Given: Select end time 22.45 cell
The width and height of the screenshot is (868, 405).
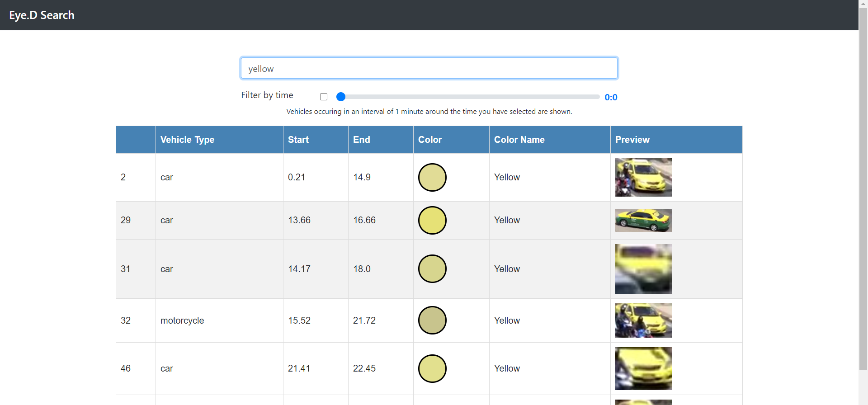Looking at the screenshot, I should 381,368.
